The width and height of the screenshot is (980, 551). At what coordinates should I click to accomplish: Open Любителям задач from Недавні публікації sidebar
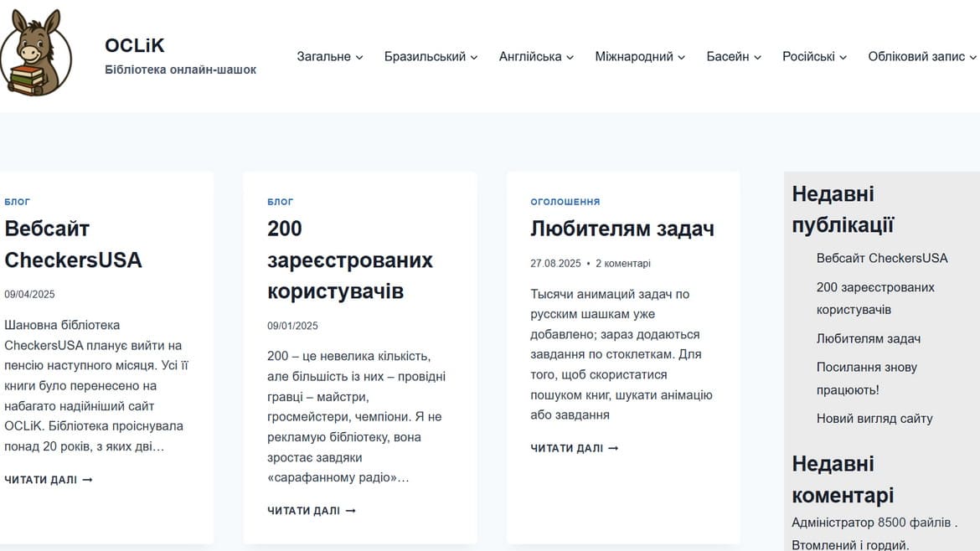coord(869,338)
